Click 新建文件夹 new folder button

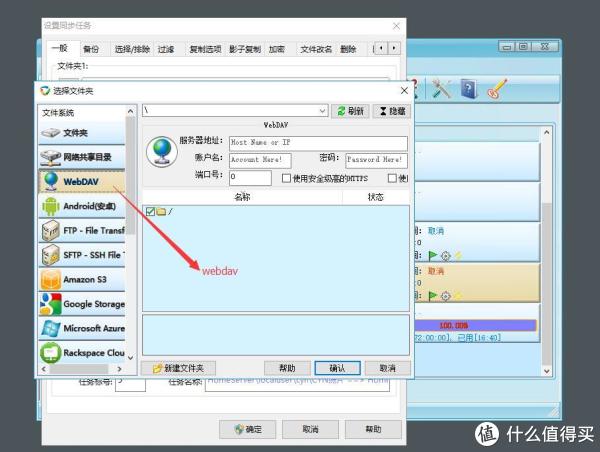coord(178,368)
